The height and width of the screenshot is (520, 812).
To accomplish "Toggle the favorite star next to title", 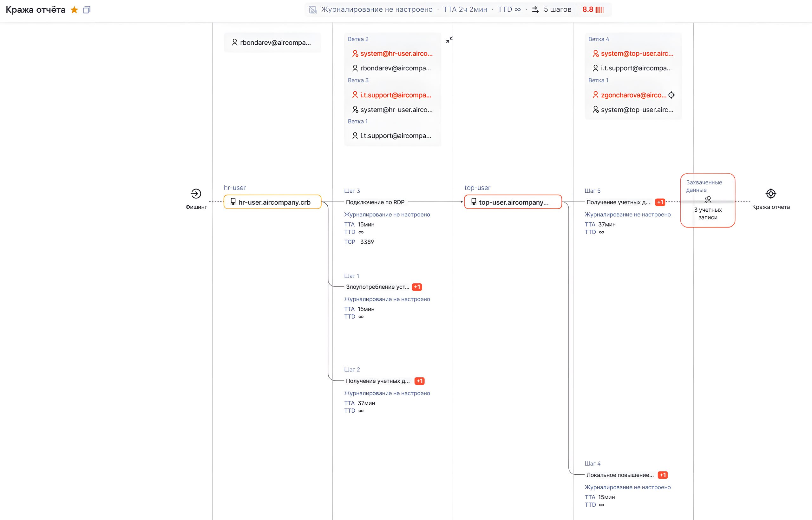I will (74, 10).
